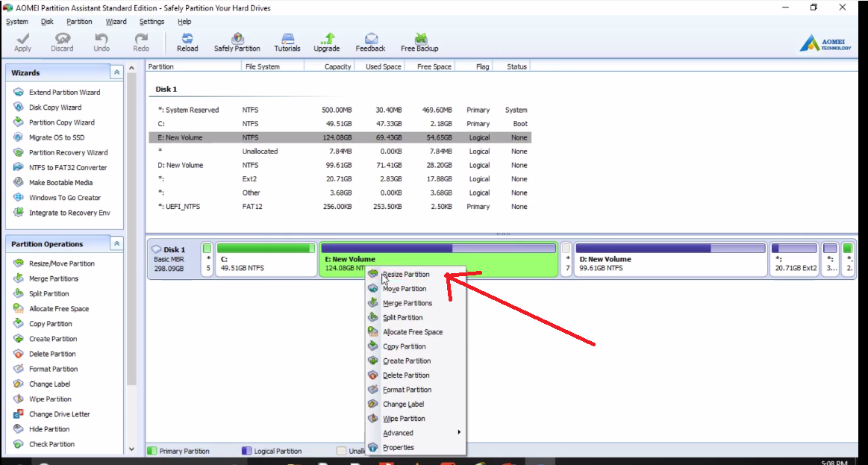The width and height of the screenshot is (868, 465).
Task: Click the Redo toolbar icon
Action: click(x=141, y=42)
